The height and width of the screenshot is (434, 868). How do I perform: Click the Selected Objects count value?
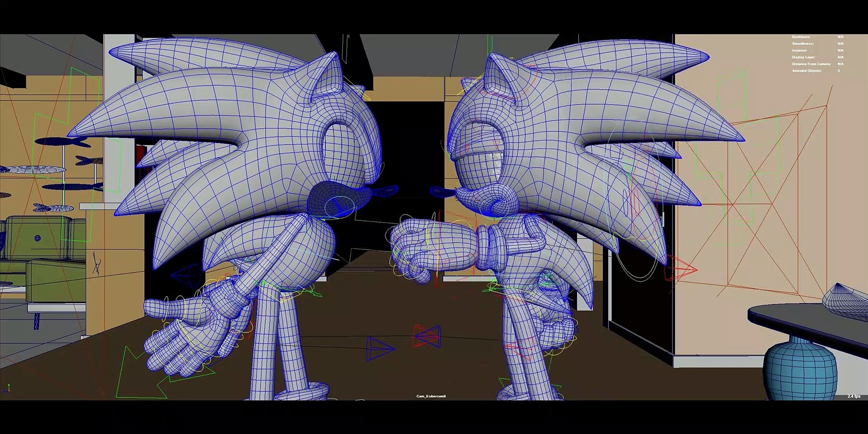[x=839, y=71]
